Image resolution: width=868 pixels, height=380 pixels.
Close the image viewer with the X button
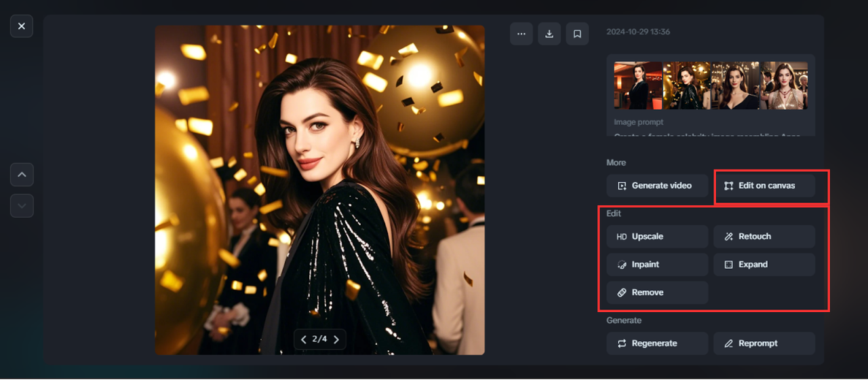point(22,26)
